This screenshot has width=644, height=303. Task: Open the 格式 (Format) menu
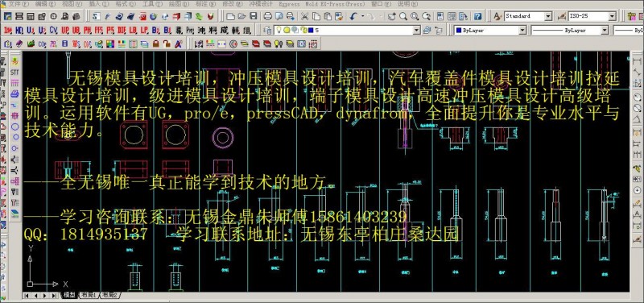(x=126, y=4)
